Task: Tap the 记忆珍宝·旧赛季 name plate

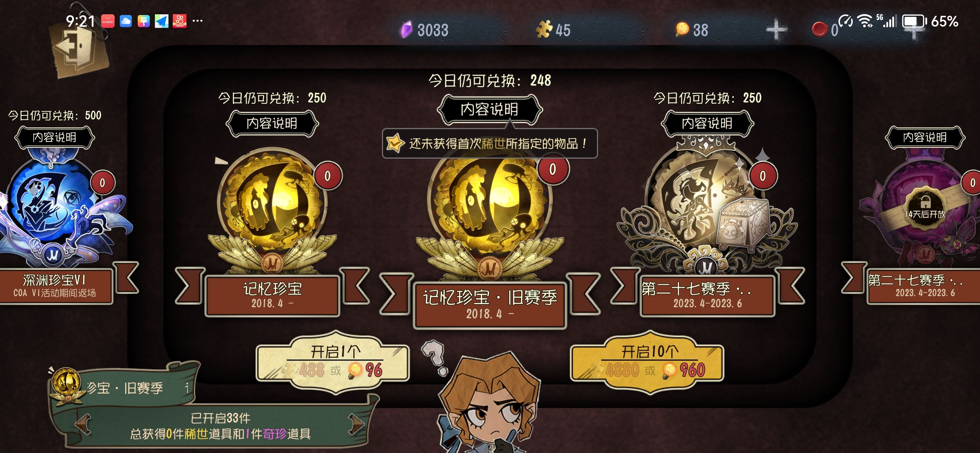Action: coord(490,305)
